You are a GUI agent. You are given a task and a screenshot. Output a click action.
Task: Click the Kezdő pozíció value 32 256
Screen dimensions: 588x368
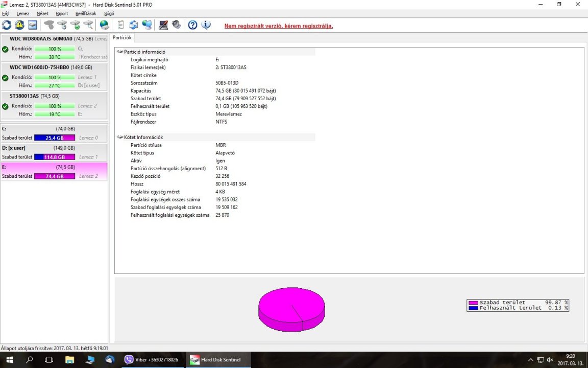pos(223,176)
